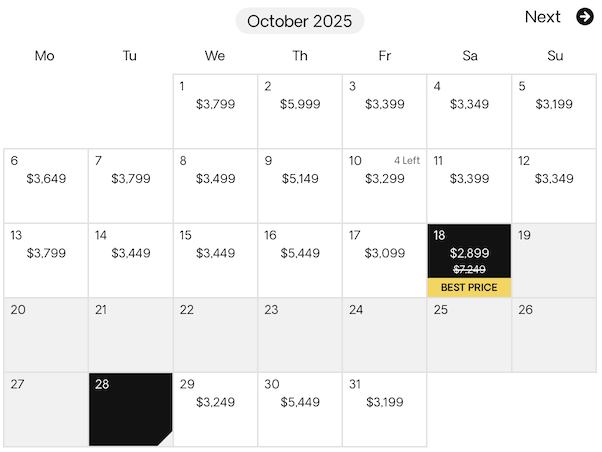Choose October 14 at $3,449
The width and height of the screenshot is (602, 452).
tap(131, 260)
